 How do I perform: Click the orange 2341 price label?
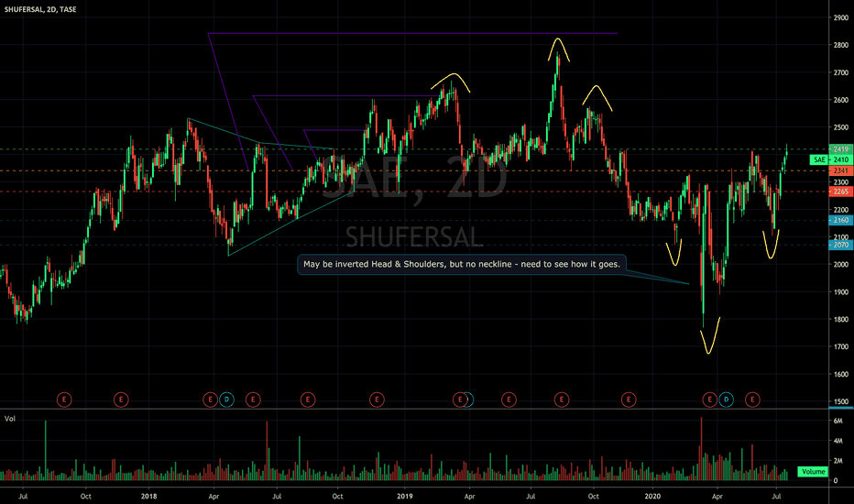click(x=841, y=170)
